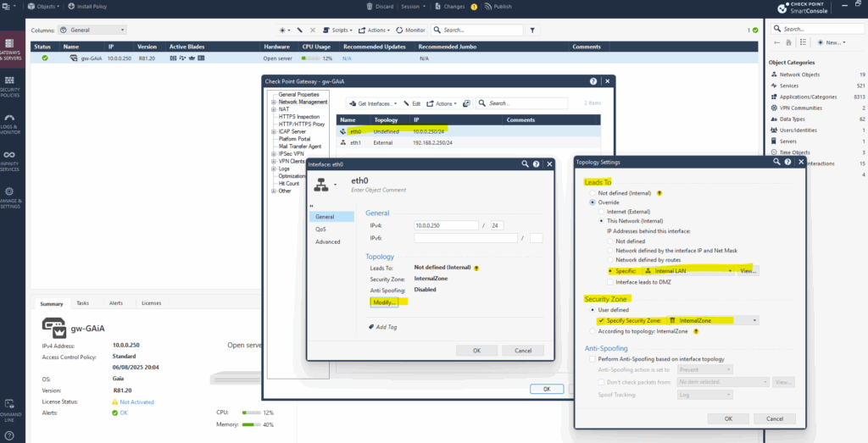
Task: Open Get Interfaces dropdown
Action: tap(374, 103)
